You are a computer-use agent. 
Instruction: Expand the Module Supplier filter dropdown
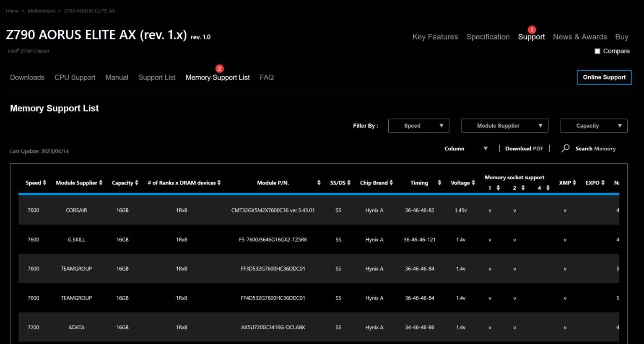tap(504, 126)
